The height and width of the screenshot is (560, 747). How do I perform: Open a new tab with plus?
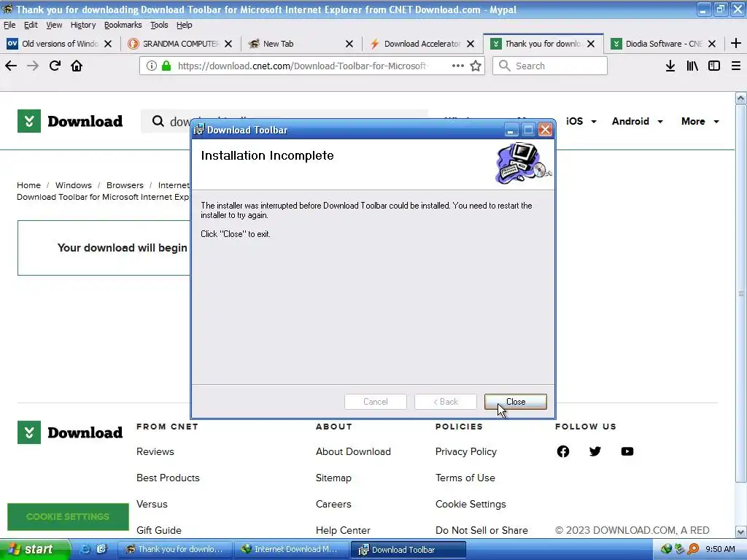[x=736, y=43]
